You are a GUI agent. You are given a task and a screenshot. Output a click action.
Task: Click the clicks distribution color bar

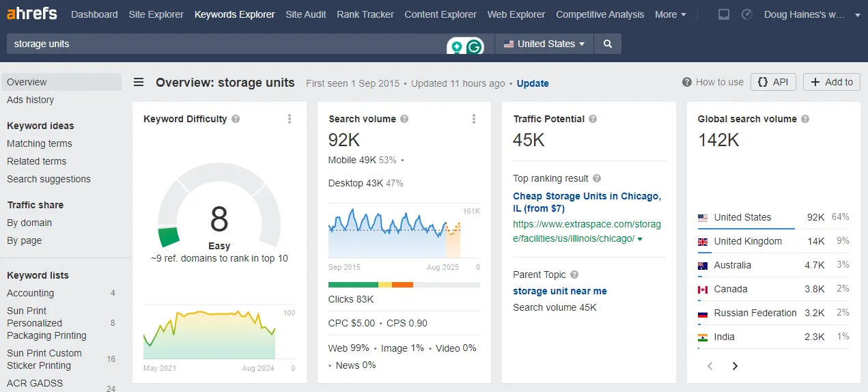point(404,285)
